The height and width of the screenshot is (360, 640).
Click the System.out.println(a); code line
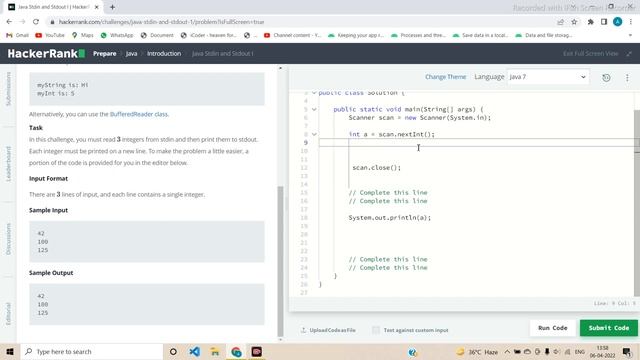click(x=389, y=218)
